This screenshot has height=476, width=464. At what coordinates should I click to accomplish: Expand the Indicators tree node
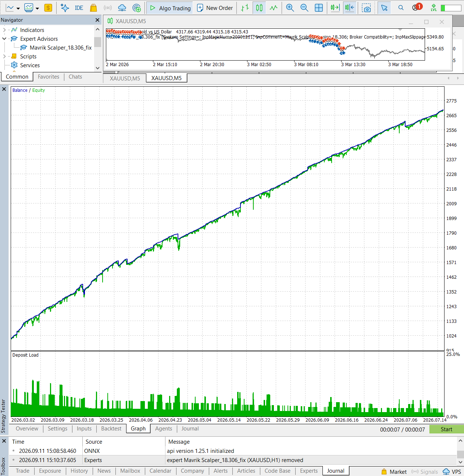pyautogui.click(x=4, y=30)
